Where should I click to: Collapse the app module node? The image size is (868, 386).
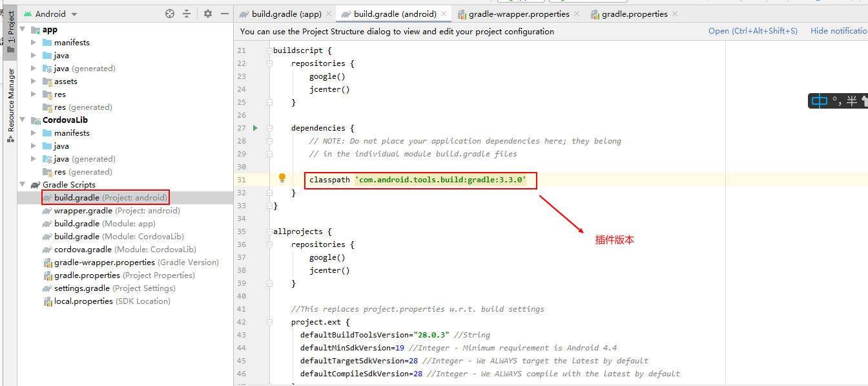coord(23,30)
